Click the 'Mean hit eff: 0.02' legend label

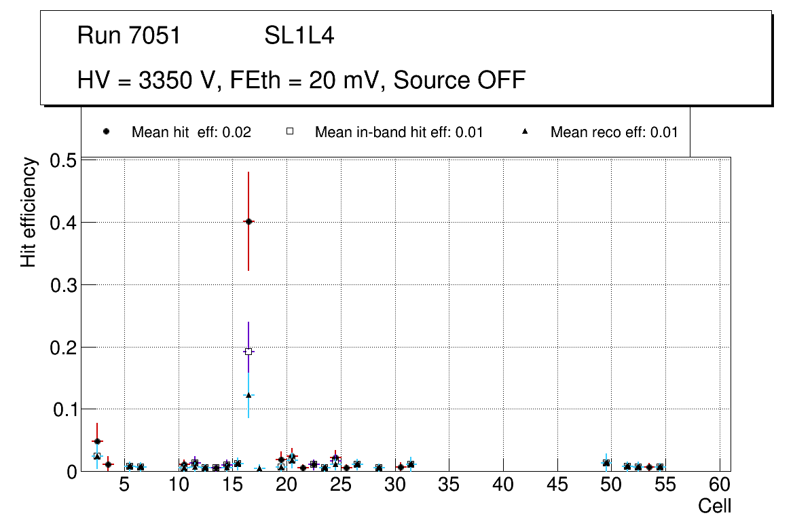pyautogui.click(x=191, y=132)
